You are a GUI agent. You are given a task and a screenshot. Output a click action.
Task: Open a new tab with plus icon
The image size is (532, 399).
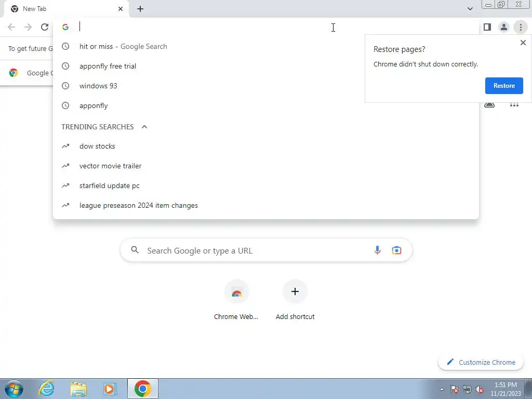point(140,9)
